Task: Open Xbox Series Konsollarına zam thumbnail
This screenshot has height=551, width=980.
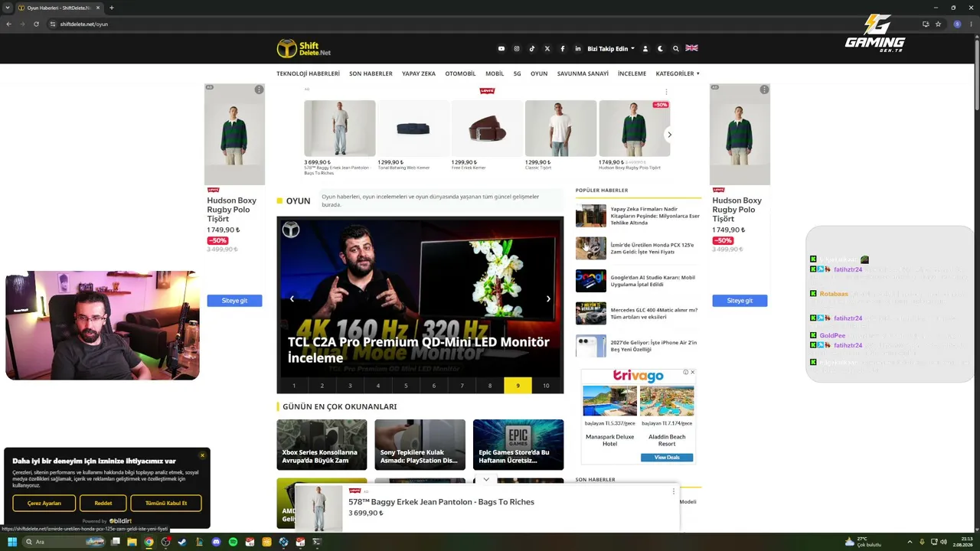Action: [322, 445]
